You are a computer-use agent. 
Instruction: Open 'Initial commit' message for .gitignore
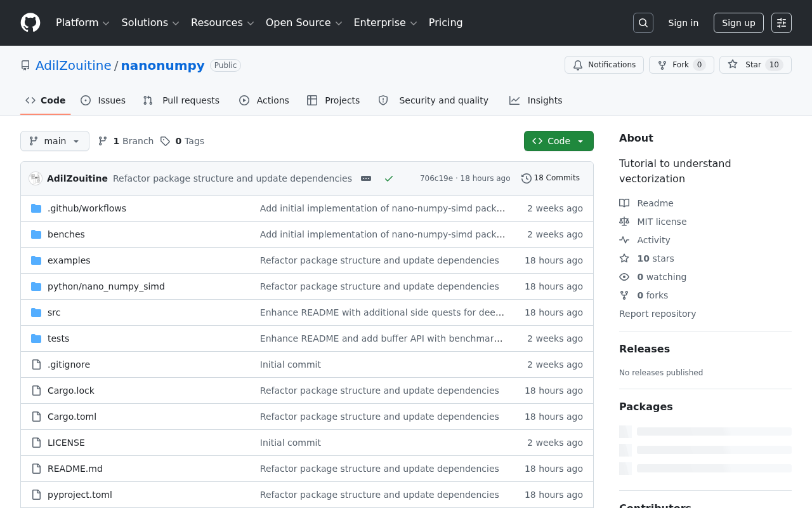coord(291,364)
